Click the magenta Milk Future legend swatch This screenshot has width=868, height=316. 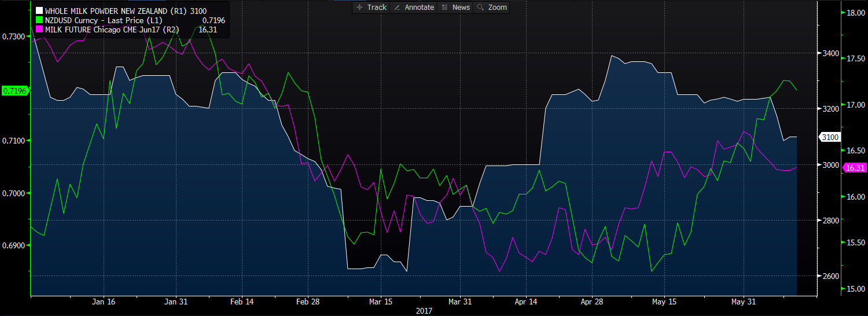pyautogui.click(x=39, y=28)
